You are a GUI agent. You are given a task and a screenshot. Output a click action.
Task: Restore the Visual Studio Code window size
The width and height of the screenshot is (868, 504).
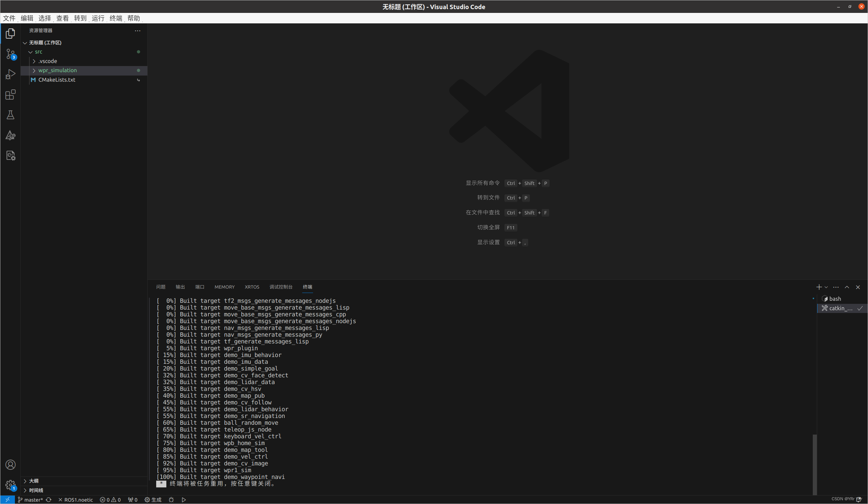[x=850, y=6]
